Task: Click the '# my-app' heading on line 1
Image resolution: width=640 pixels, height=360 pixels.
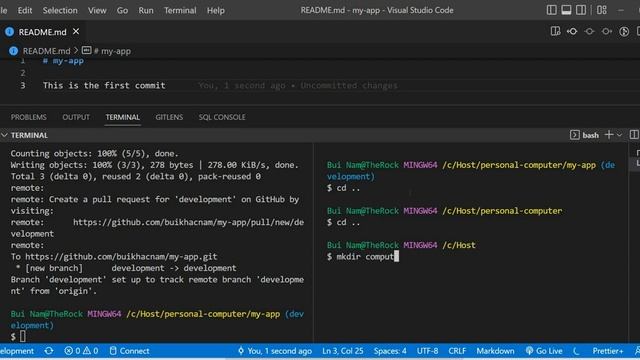Action: [x=63, y=61]
